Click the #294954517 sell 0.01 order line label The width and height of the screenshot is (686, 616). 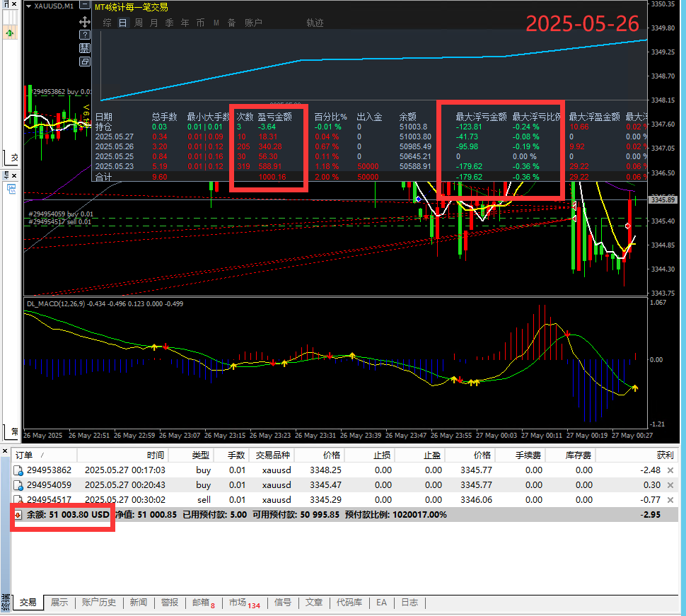[x=60, y=222]
